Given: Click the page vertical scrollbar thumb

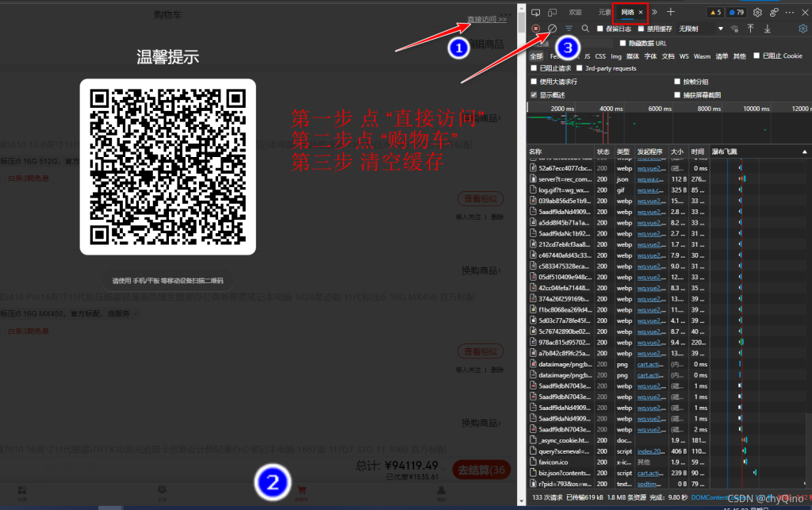Looking at the screenshot, I should [x=522, y=21].
